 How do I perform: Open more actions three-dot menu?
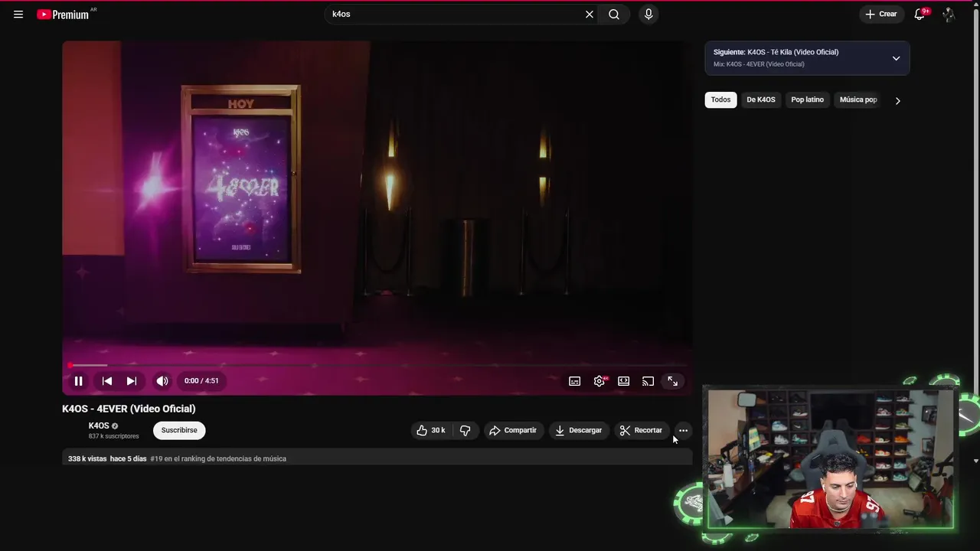pos(683,430)
